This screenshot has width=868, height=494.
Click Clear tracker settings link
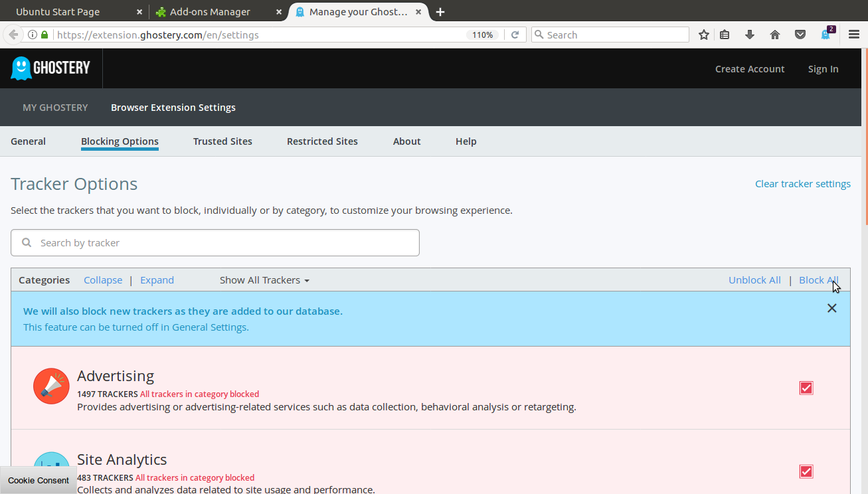[x=803, y=184]
